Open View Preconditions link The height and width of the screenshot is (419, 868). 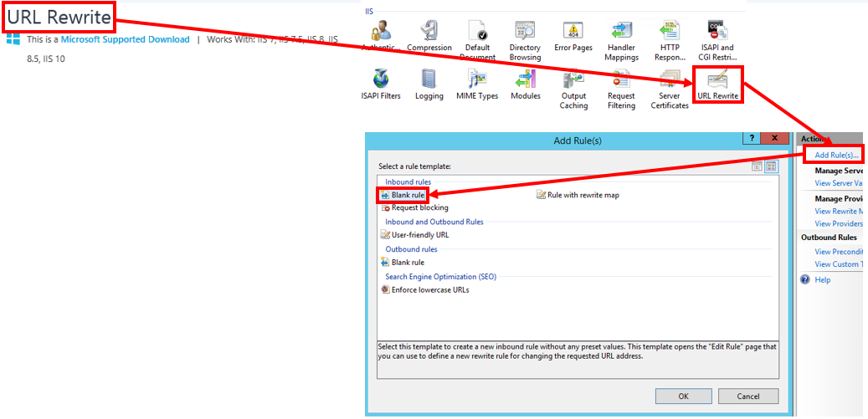pos(839,252)
